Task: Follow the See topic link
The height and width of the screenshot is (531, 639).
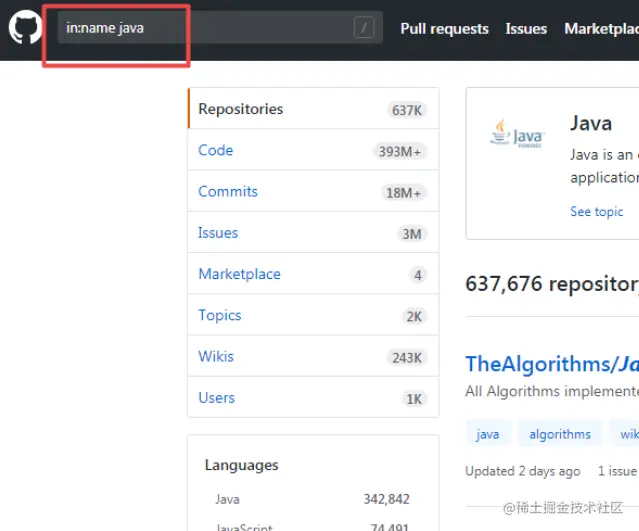Action: [597, 212]
